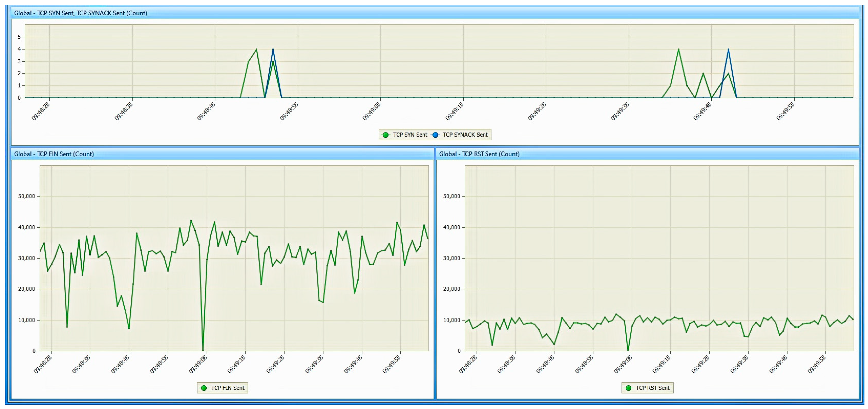
Task: Click the 09:49:08 label on the SYN chart axis
Action: point(372,111)
